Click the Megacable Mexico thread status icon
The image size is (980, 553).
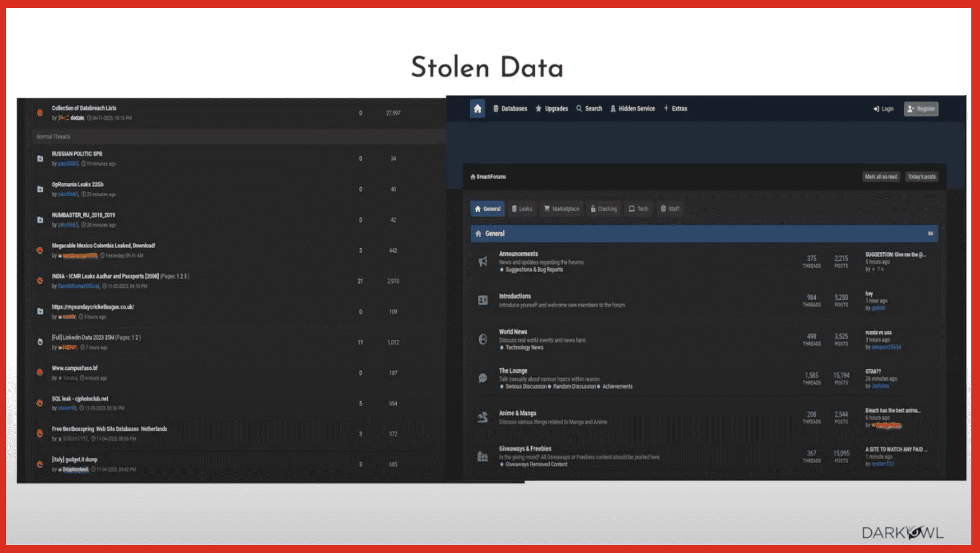[40, 250]
